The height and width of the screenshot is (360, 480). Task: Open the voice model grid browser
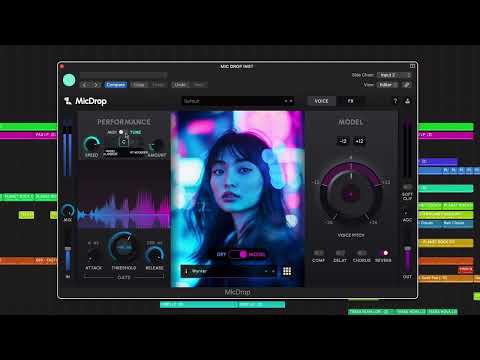[x=287, y=271]
